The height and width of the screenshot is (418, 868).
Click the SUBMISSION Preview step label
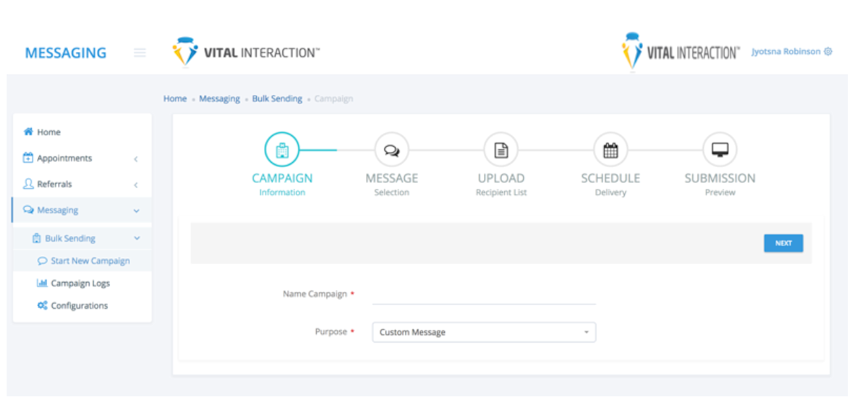[720, 184]
